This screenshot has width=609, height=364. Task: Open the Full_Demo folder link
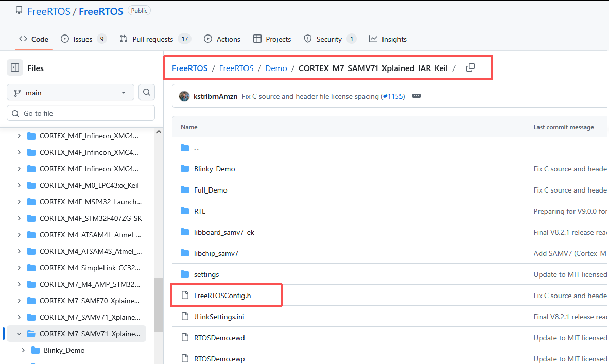coord(211,189)
